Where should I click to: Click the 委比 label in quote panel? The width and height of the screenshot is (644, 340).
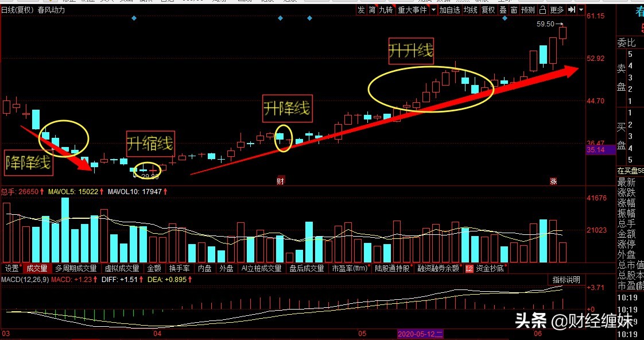626,42
